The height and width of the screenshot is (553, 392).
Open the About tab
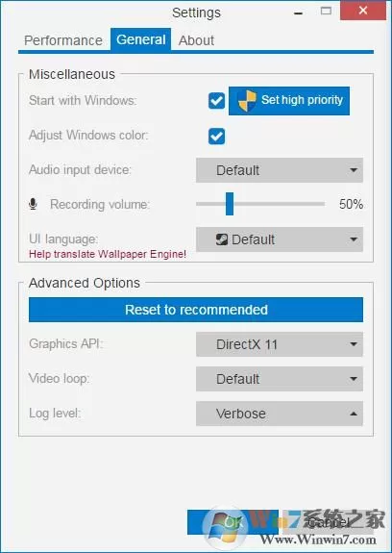(x=196, y=40)
